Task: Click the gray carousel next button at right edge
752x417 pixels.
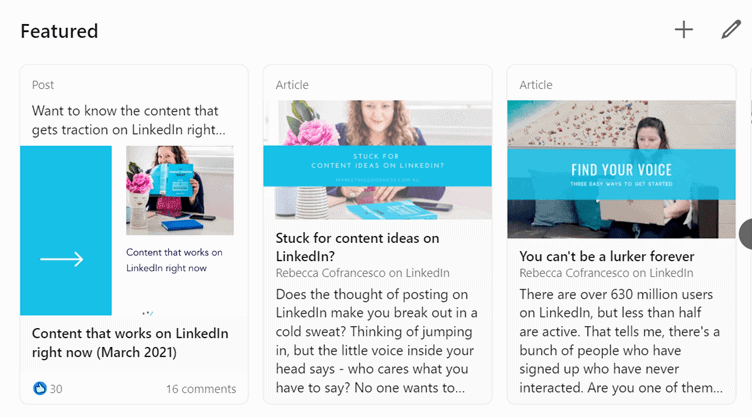Action: 745,234
